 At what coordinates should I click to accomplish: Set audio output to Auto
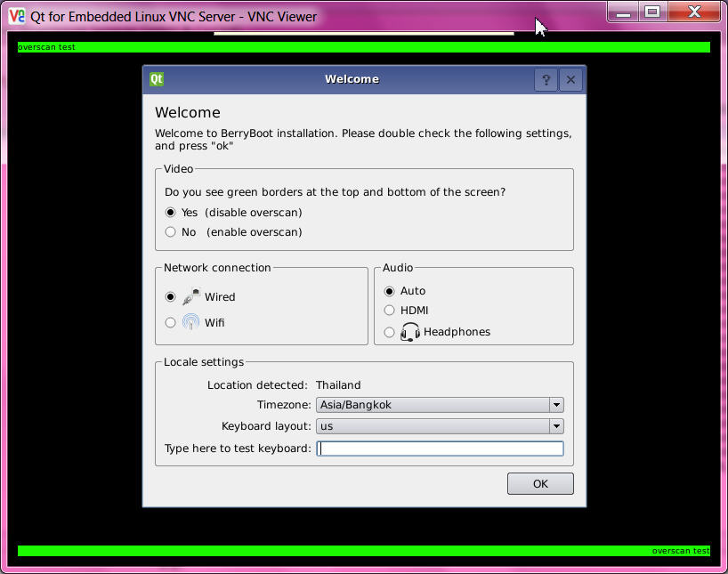coord(389,291)
